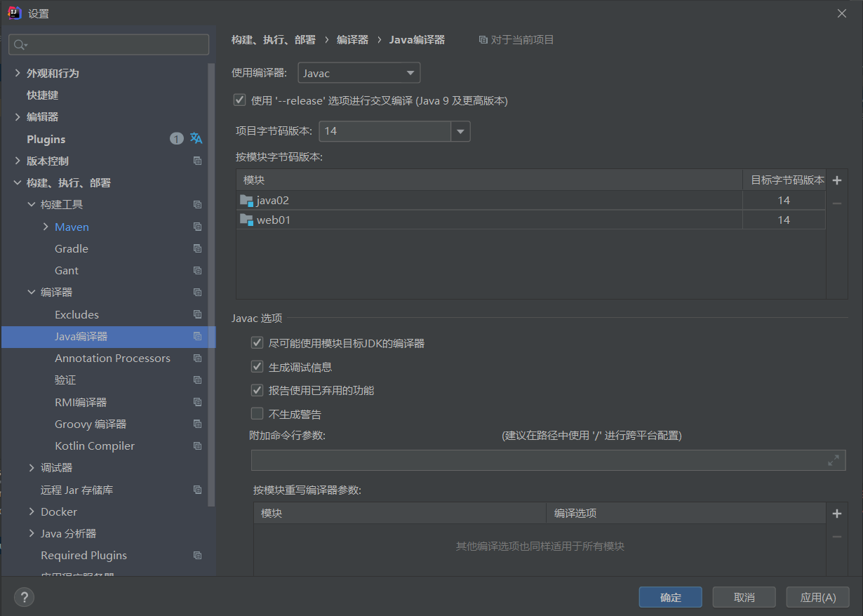Image resolution: width=863 pixels, height=616 pixels.
Task: Open the 使用编译器 Javac dropdown
Action: (x=359, y=73)
